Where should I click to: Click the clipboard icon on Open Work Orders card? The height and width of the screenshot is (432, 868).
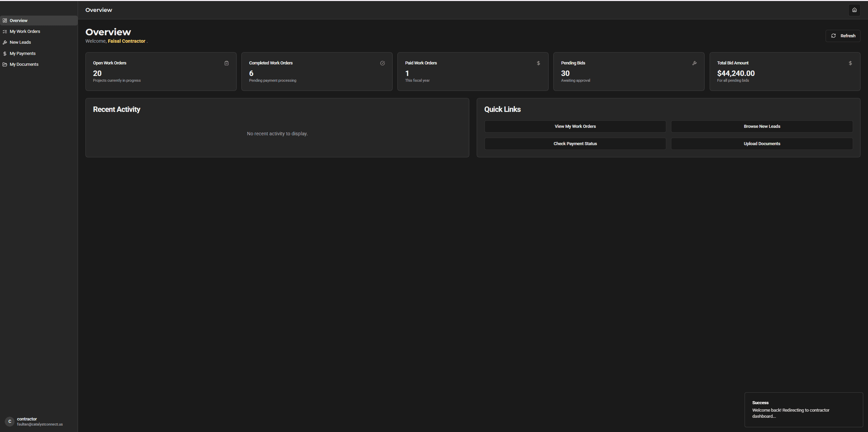226,63
